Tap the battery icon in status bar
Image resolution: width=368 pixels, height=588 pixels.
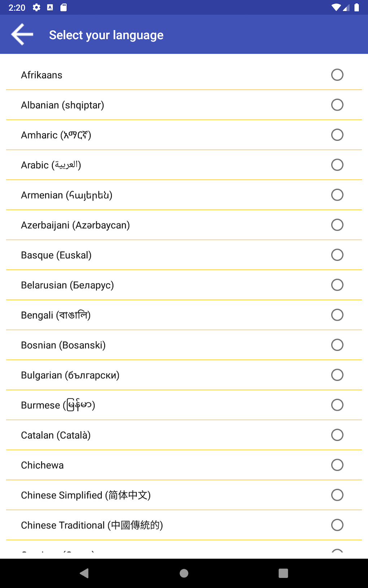[356, 8]
